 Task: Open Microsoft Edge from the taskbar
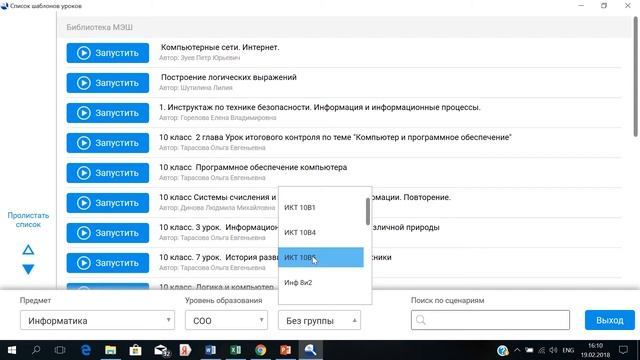click(86, 350)
